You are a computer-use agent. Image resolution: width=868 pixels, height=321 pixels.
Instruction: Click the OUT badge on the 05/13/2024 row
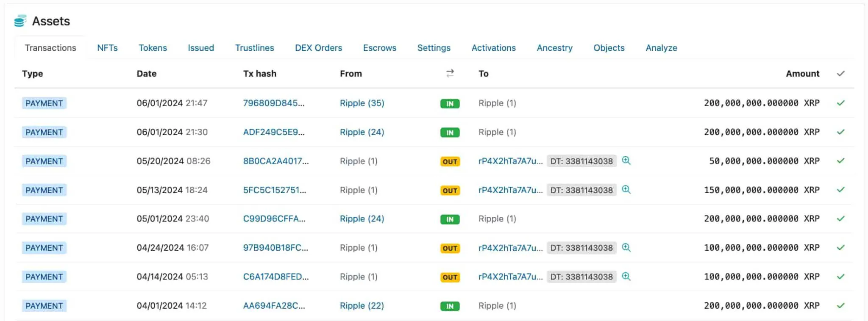coord(450,191)
